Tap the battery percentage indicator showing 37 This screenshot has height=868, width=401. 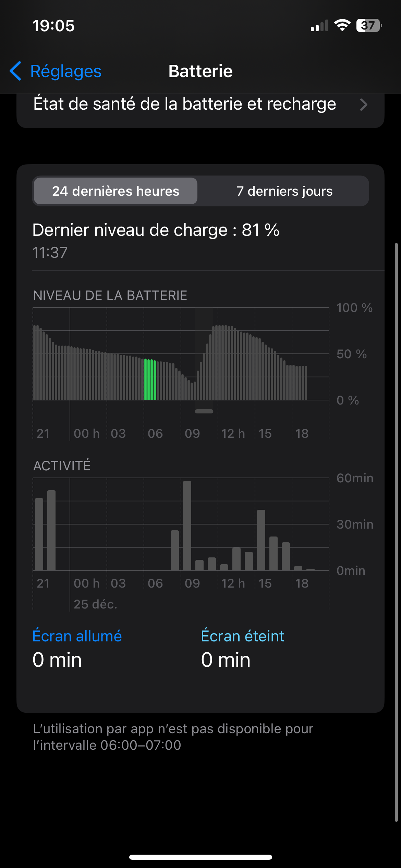(x=369, y=25)
